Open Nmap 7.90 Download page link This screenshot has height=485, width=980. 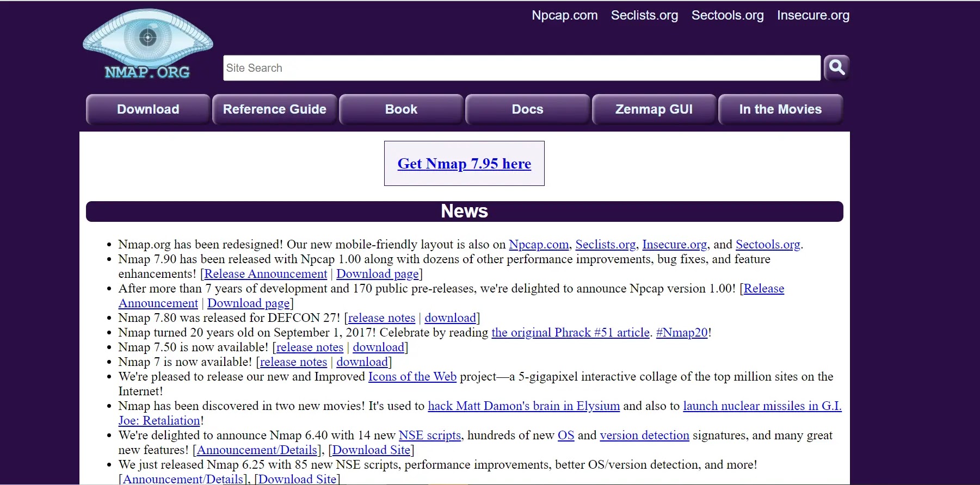(378, 274)
